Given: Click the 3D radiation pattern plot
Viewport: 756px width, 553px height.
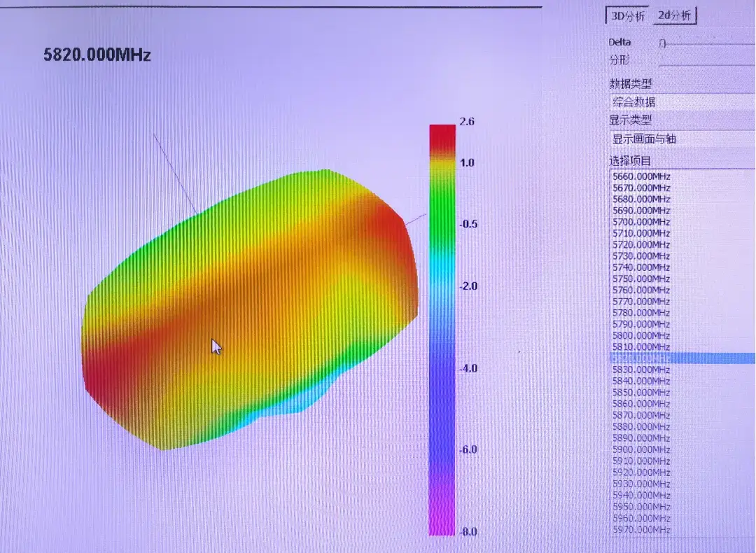Looking at the screenshot, I should pos(250,309).
